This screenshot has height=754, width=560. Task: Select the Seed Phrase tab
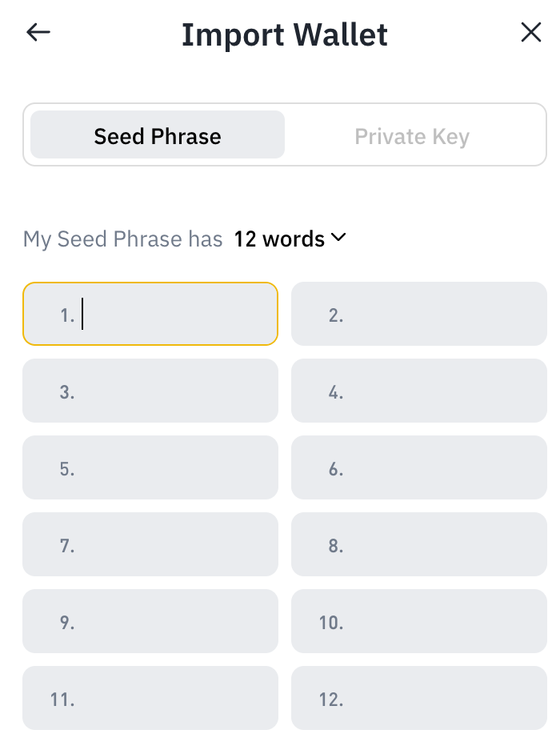click(x=158, y=134)
